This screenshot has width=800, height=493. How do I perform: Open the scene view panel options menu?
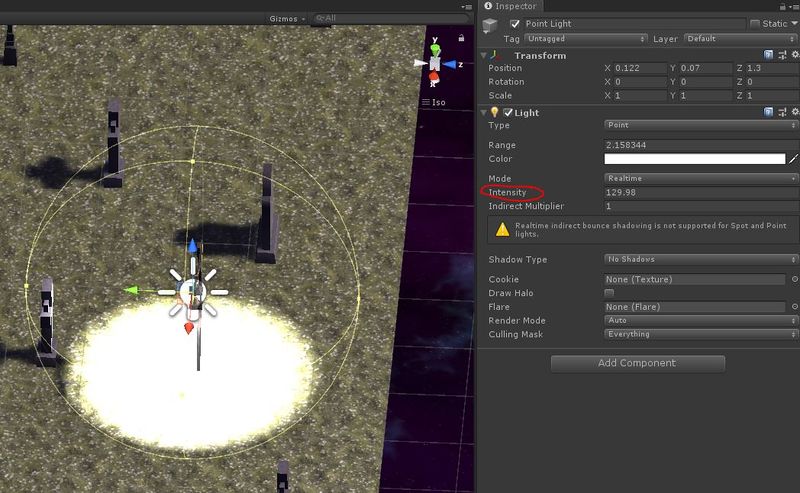(467, 7)
